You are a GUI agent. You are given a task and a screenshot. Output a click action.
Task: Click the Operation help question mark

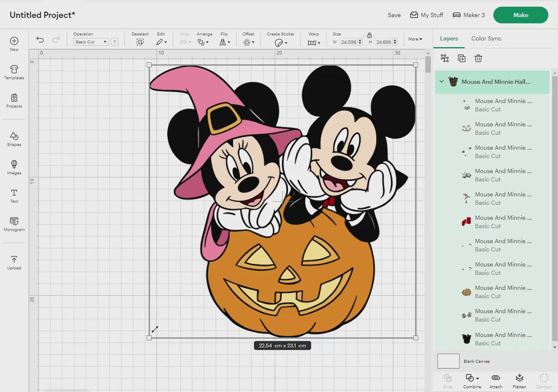pos(115,42)
